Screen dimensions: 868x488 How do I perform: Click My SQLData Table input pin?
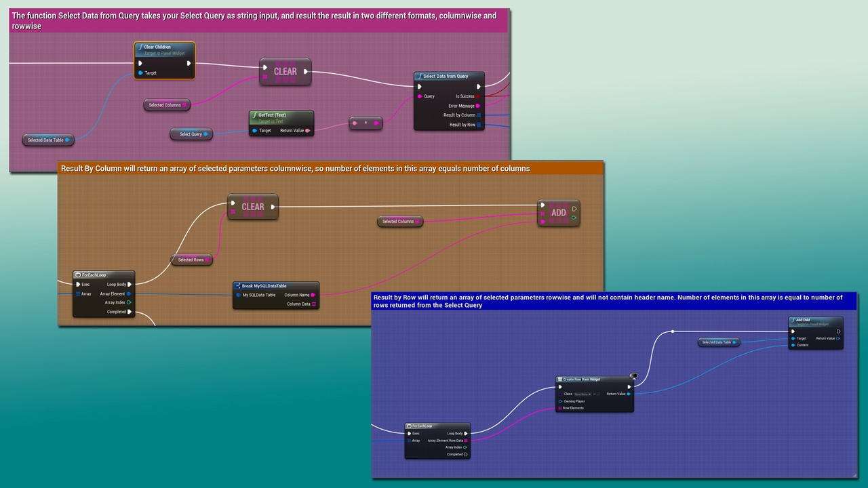tap(238, 295)
